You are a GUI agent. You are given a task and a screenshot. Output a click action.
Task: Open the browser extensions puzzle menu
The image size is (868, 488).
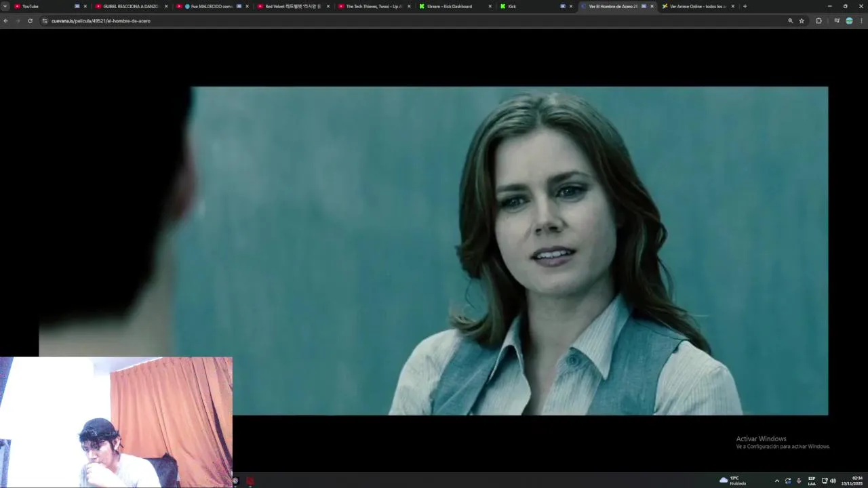tap(818, 21)
